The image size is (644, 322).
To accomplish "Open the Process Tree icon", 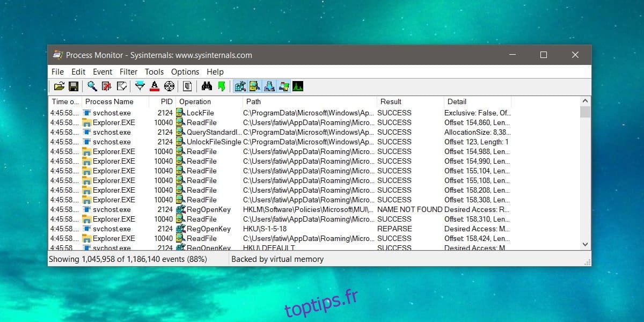I will [187, 86].
